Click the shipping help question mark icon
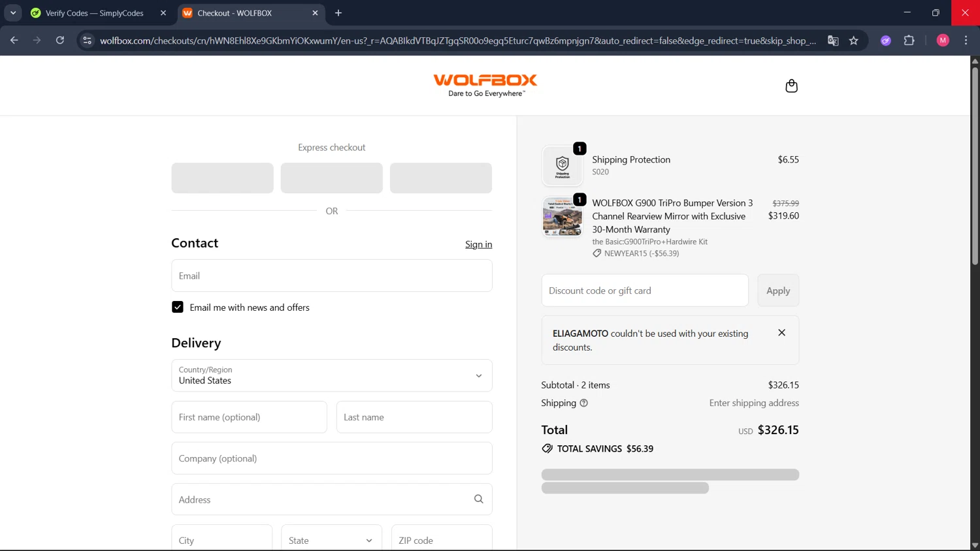Screen dimensions: 980x551 [x=584, y=403]
